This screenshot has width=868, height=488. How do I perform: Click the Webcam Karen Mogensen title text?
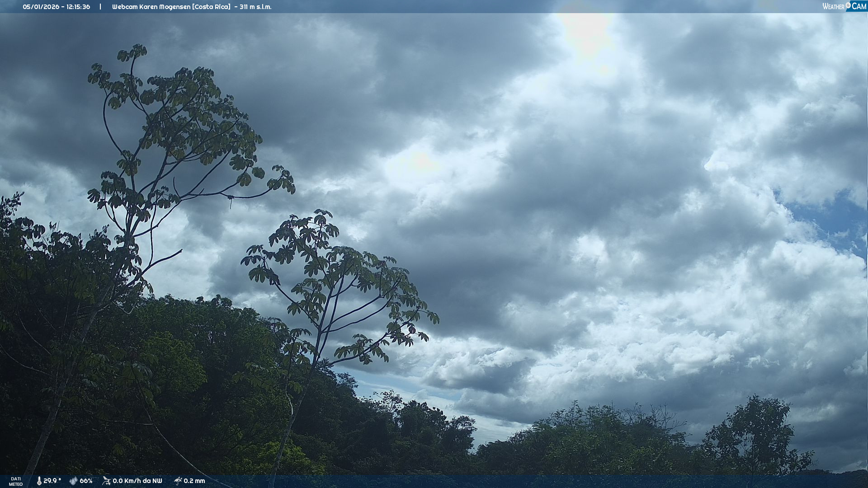[x=151, y=7]
